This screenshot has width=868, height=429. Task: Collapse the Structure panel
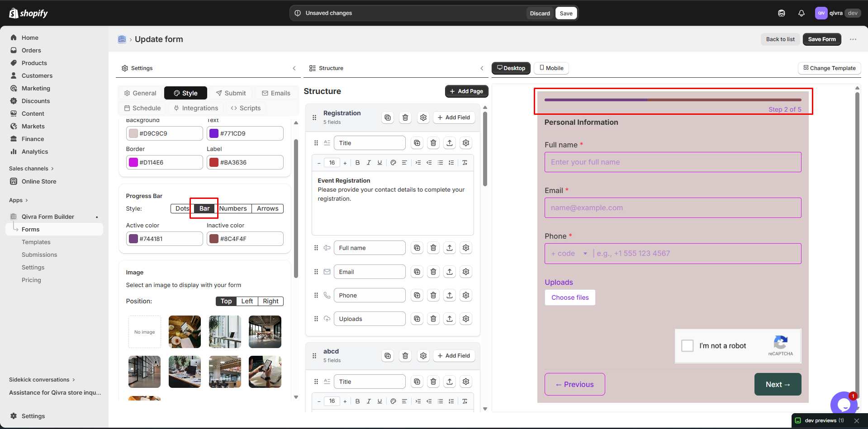click(482, 68)
